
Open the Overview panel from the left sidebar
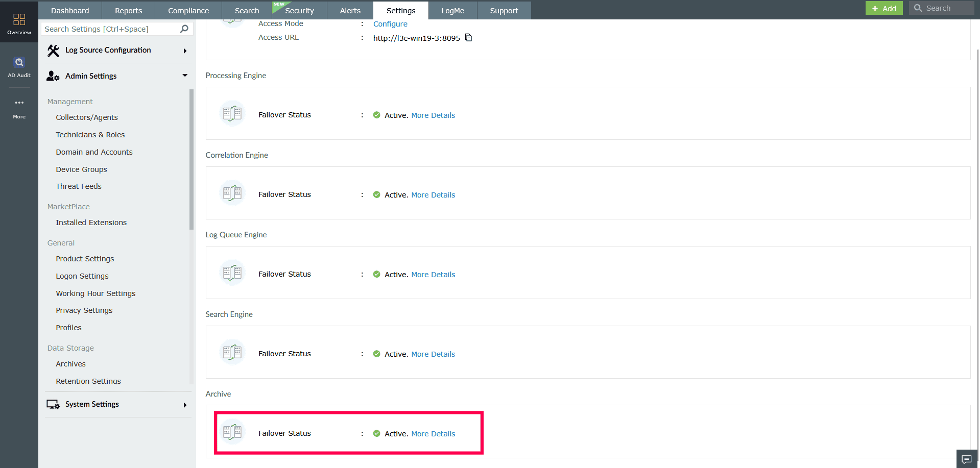tap(19, 21)
